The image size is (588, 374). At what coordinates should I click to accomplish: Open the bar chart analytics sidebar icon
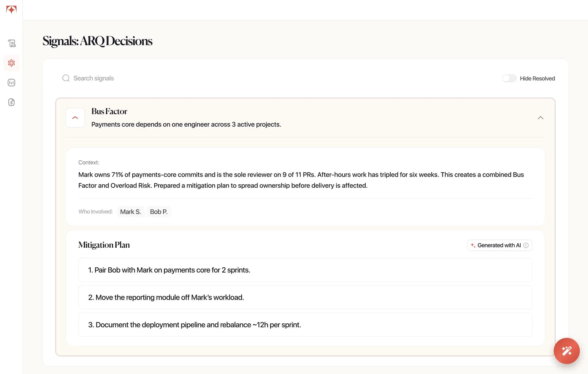click(x=12, y=82)
